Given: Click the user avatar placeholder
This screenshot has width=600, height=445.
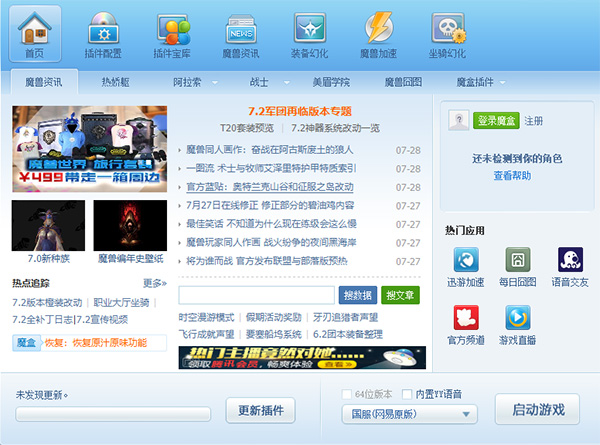Looking at the screenshot, I should pos(459,121).
